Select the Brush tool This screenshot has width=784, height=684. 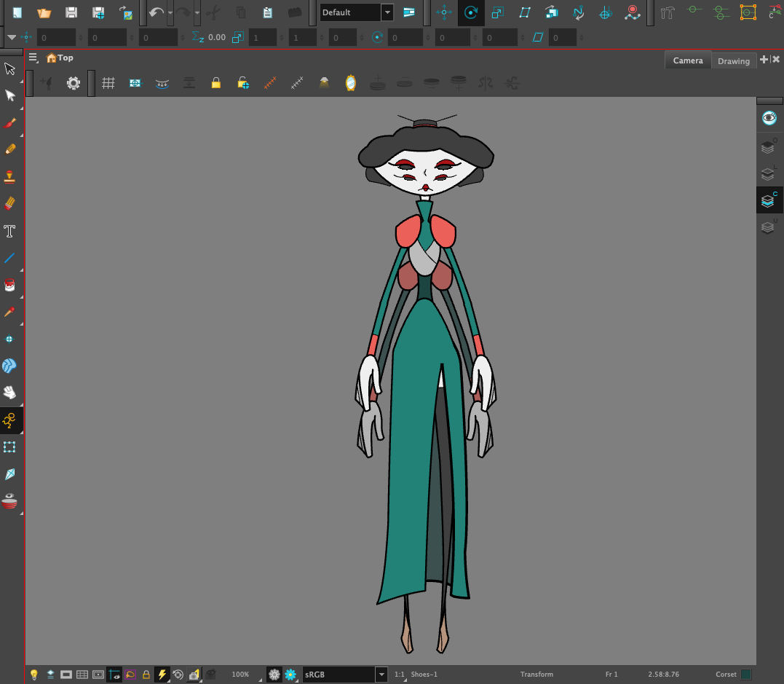tap(9, 123)
